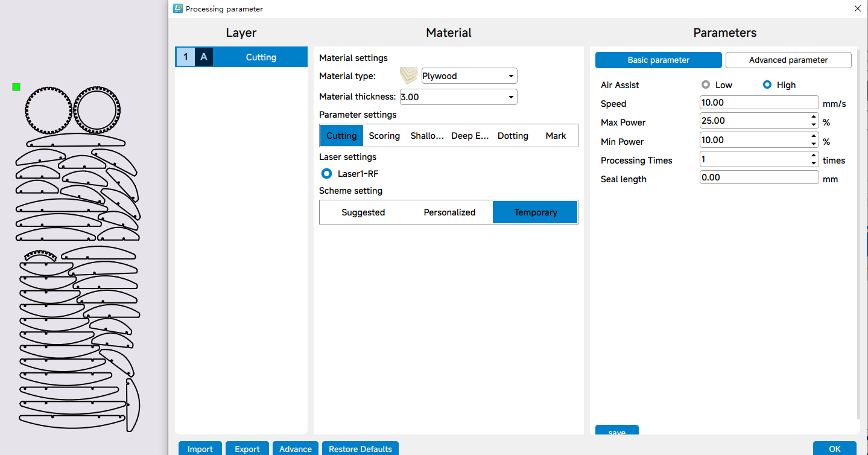Open the Material type dropdown
This screenshot has width=868, height=455.
click(x=469, y=76)
